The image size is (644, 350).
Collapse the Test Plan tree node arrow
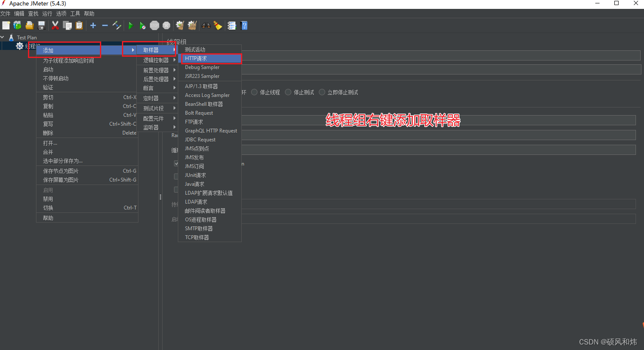(3, 37)
